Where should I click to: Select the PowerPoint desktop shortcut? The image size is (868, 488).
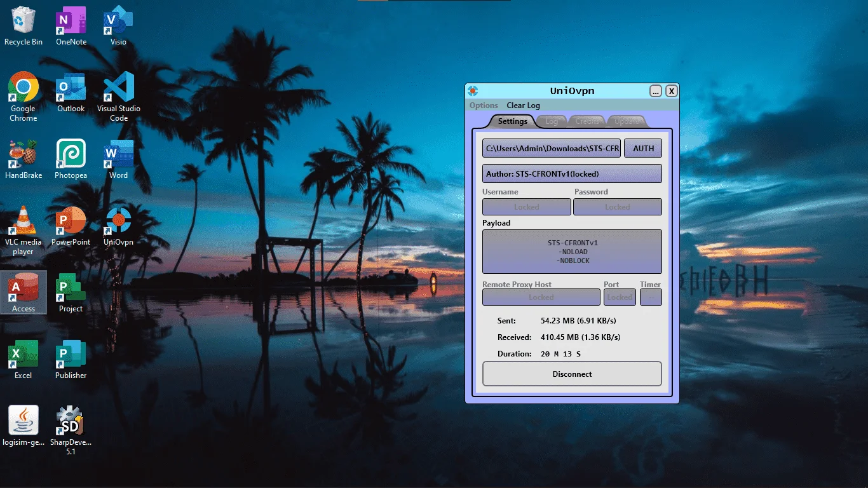tap(71, 226)
